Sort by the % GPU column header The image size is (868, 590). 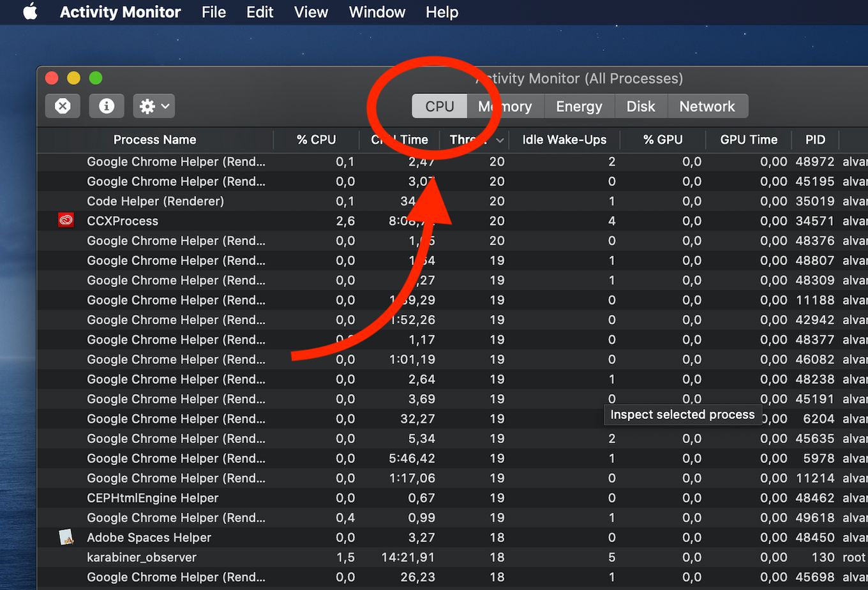(663, 140)
